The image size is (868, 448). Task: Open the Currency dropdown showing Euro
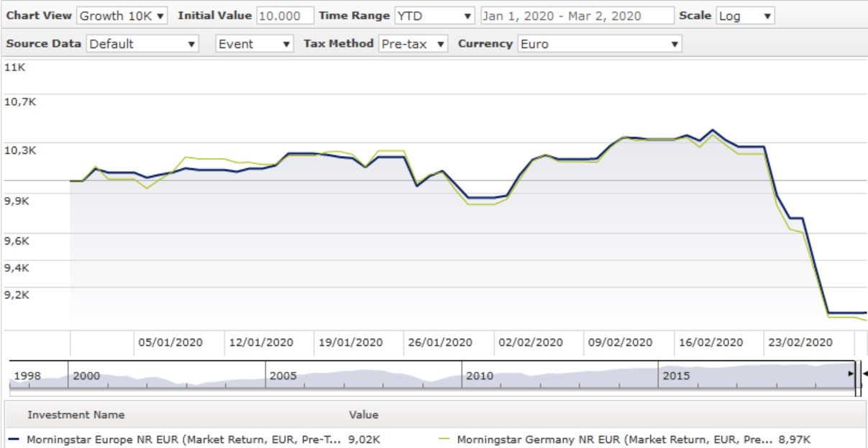pyautogui.click(x=598, y=44)
